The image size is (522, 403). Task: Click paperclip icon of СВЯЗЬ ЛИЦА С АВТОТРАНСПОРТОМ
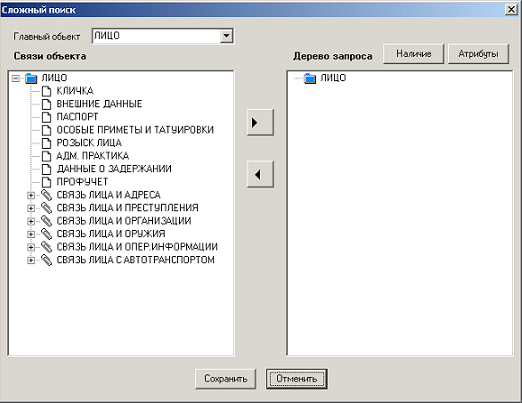click(46, 260)
